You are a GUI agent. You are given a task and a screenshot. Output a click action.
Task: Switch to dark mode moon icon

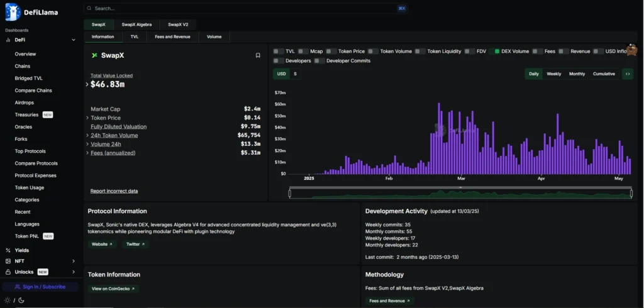pos(21,300)
